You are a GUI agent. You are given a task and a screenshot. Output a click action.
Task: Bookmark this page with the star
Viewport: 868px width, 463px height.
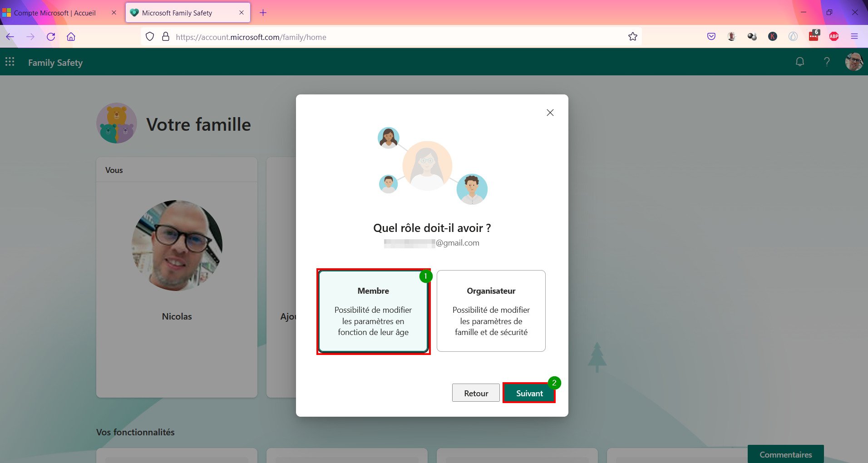click(x=633, y=37)
